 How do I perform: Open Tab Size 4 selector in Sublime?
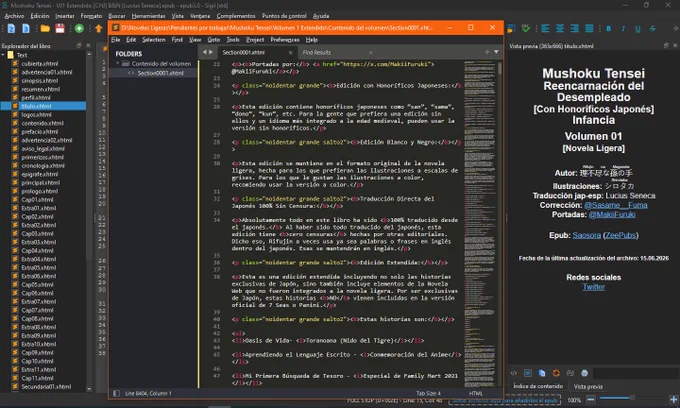coord(428,393)
